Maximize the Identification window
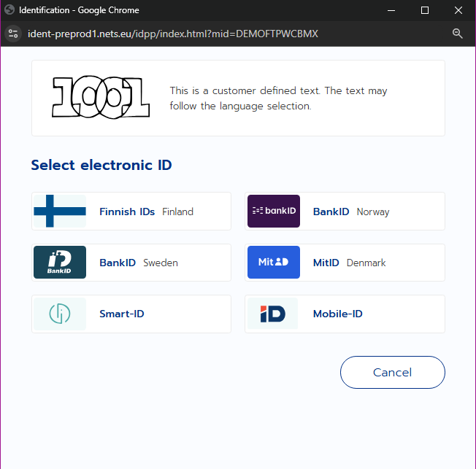This screenshot has height=469, width=476. click(425, 10)
